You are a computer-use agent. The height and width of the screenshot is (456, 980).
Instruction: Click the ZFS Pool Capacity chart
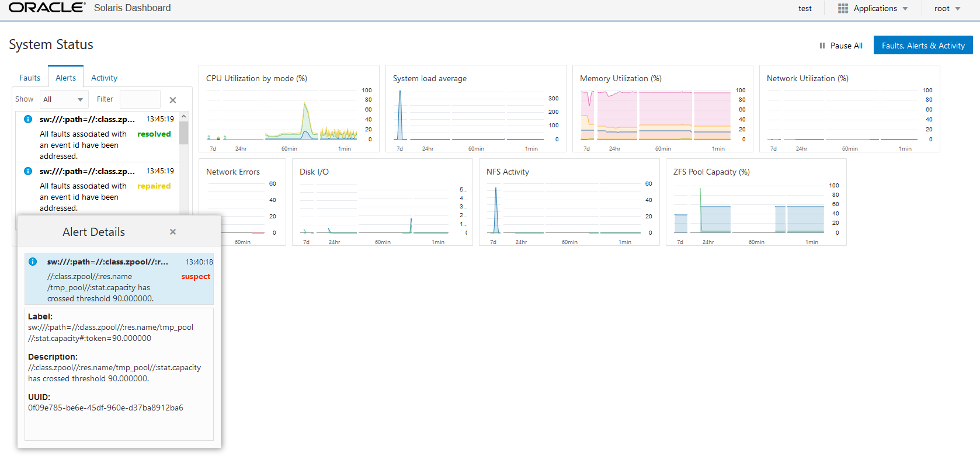tap(756, 202)
